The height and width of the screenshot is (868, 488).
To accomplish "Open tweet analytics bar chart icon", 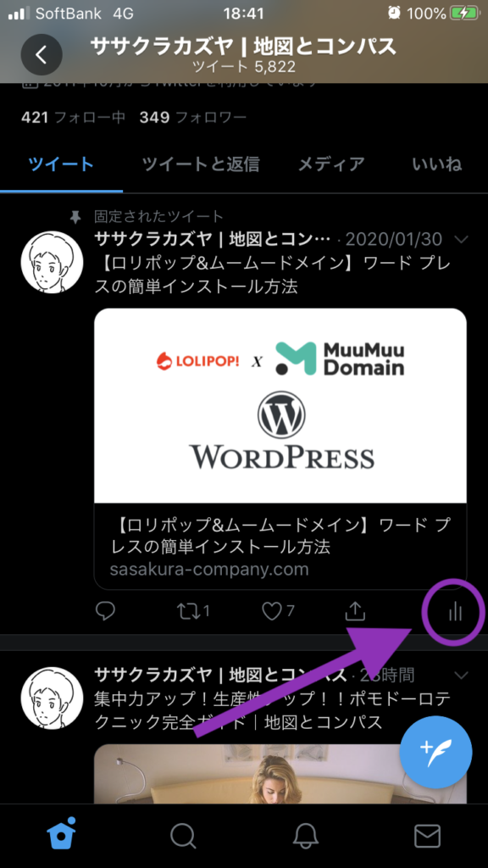I will 455,611.
